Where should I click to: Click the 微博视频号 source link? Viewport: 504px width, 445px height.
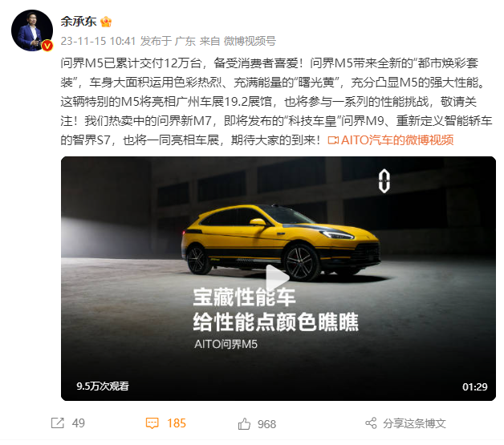click(250, 41)
